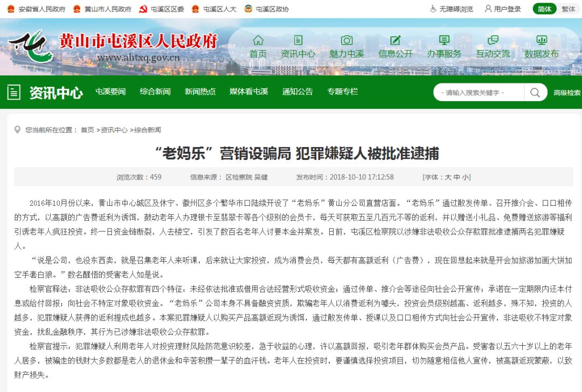Open the 媒体看屯溪 tab

coord(248,92)
